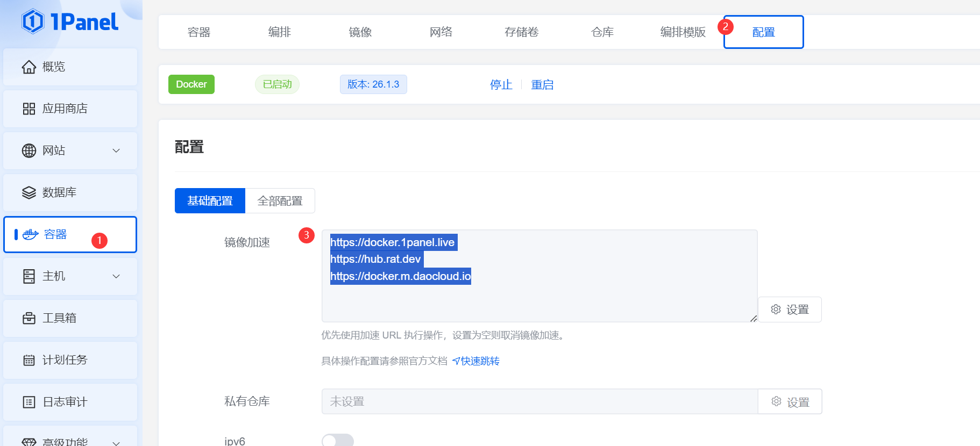Open the 快速跳转 documentation link
This screenshot has width=980, height=446.
(476, 361)
